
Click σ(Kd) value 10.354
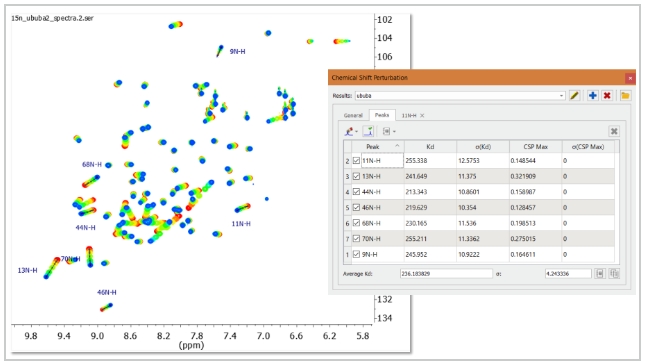(x=467, y=207)
